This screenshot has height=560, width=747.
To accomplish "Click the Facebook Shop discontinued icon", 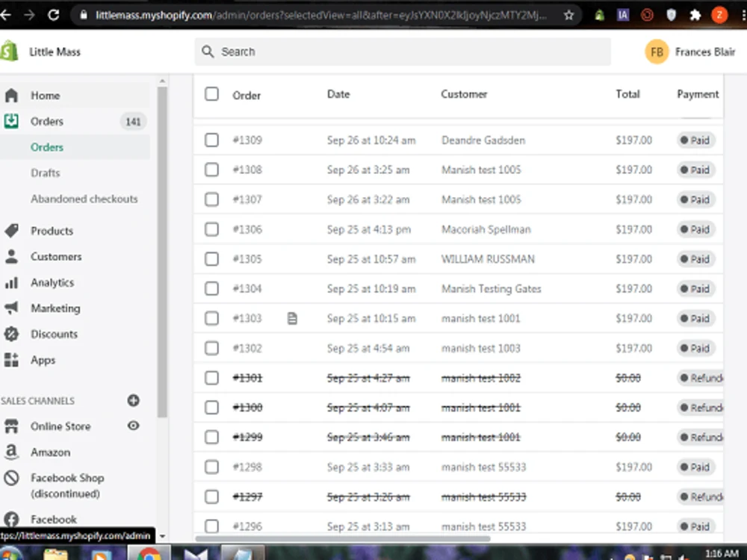I will click(11, 478).
